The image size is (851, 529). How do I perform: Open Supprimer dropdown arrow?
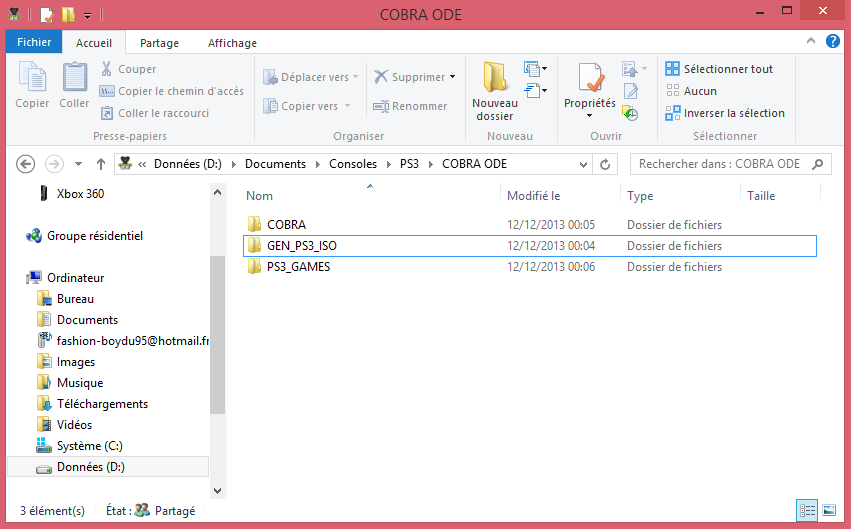tap(452, 77)
